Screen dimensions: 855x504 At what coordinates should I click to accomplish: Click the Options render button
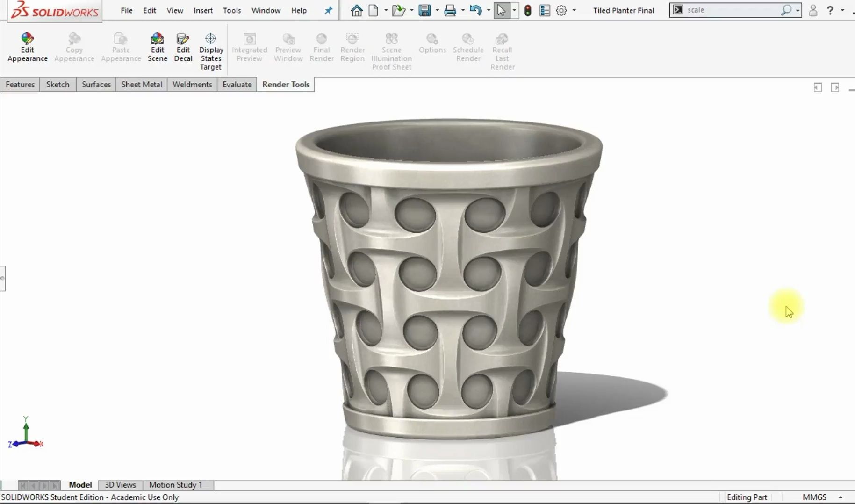432,47
